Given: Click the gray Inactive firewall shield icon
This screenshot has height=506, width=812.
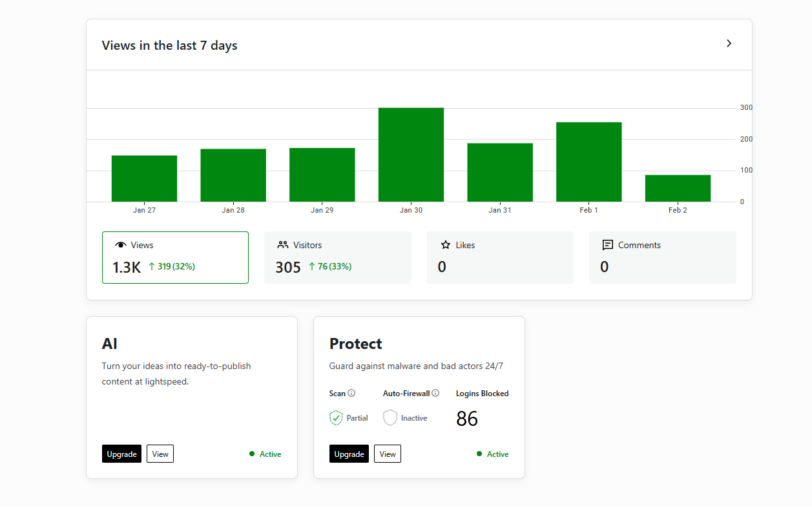Looking at the screenshot, I should (x=390, y=418).
